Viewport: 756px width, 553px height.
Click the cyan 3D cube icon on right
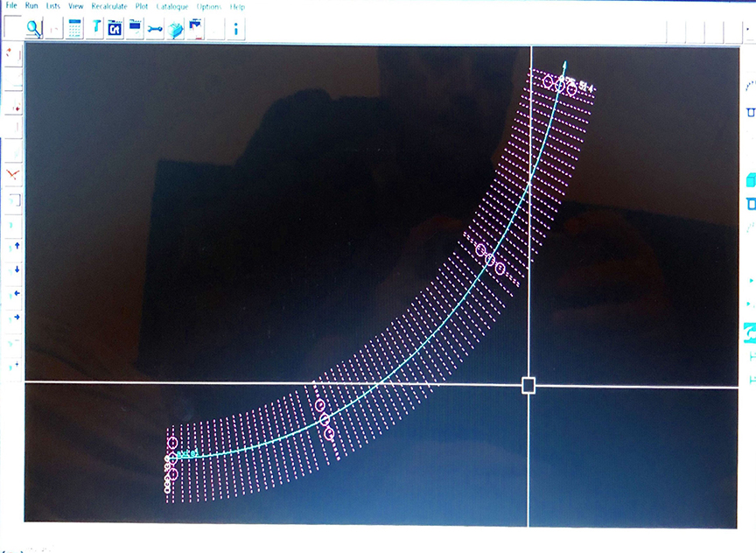750,180
